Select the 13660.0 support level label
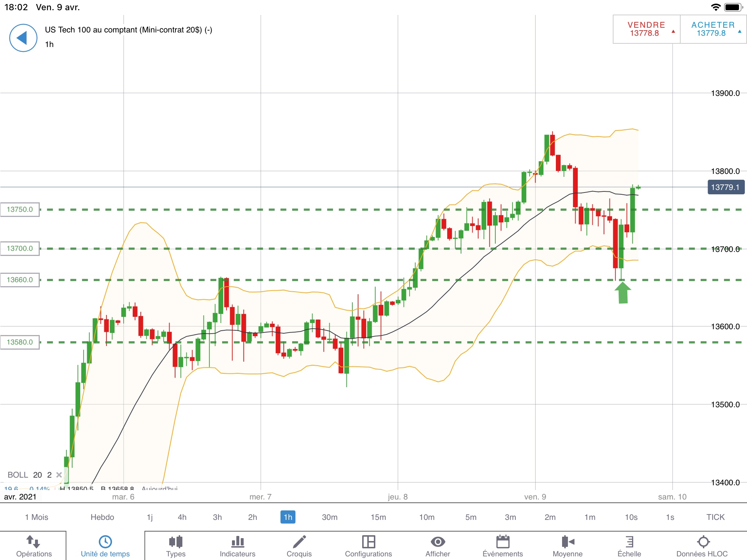 click(20, 280)
